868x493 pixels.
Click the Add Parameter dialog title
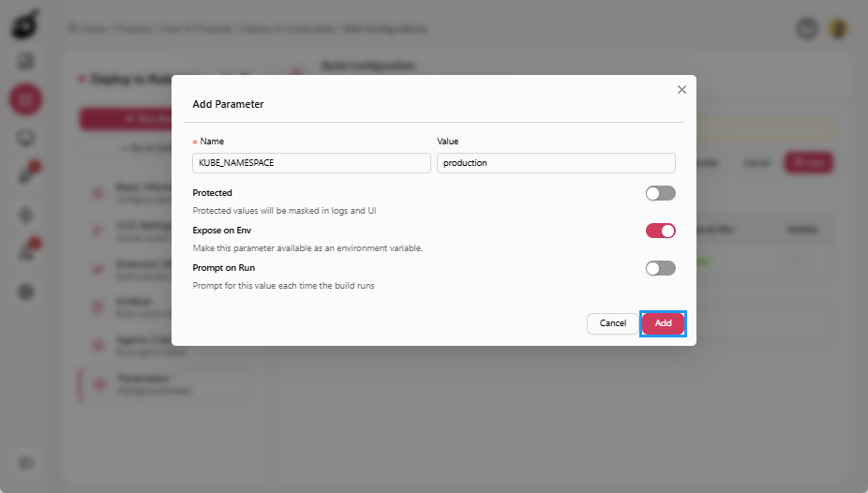pos(228,104)
